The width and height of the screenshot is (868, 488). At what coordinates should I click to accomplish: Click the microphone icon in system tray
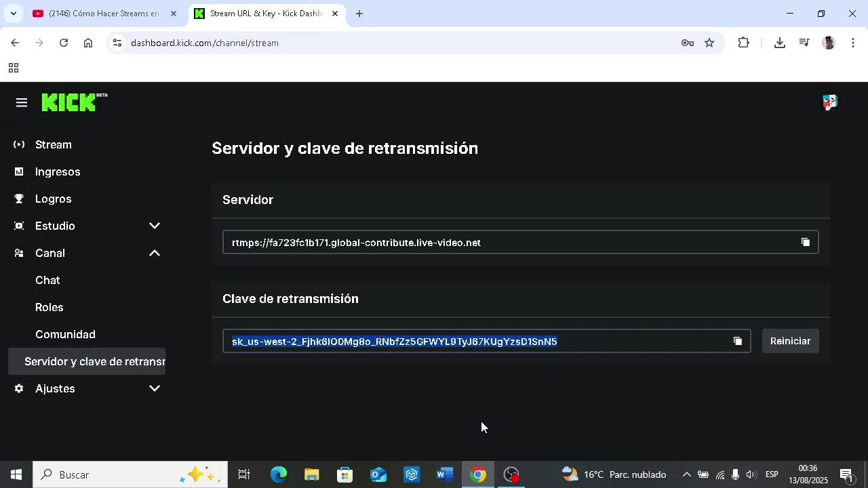pos(735,474)
